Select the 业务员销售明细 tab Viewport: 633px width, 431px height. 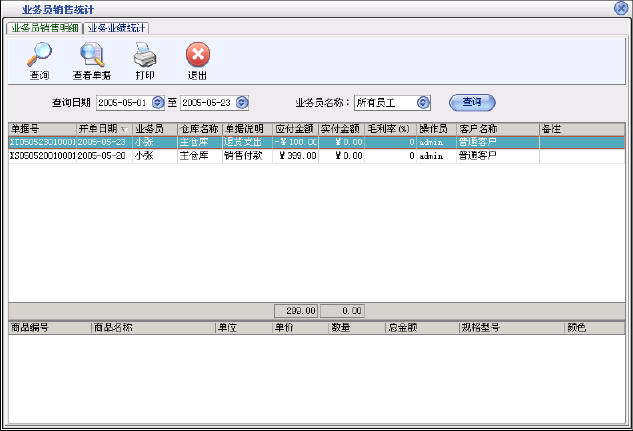(44, 28)
